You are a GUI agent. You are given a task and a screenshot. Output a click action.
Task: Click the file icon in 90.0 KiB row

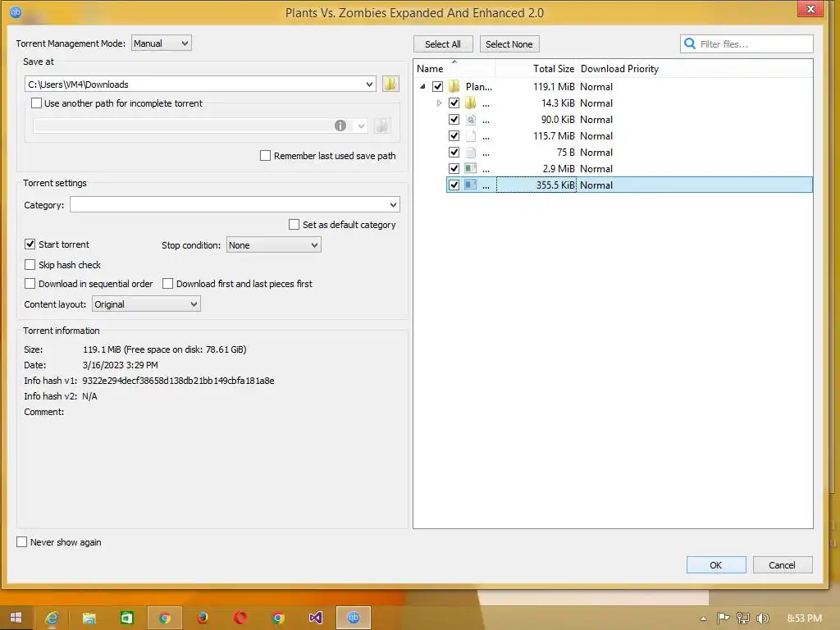471,120
